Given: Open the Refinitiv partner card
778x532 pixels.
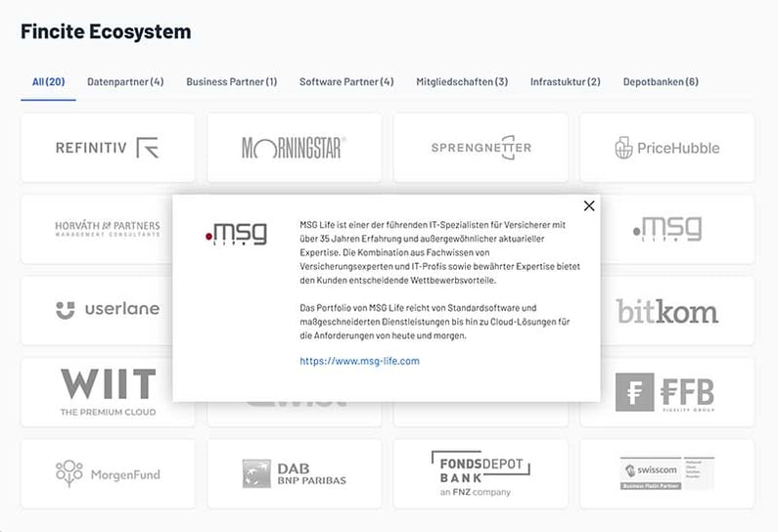Looking at the screenshot, I should 108,148.
